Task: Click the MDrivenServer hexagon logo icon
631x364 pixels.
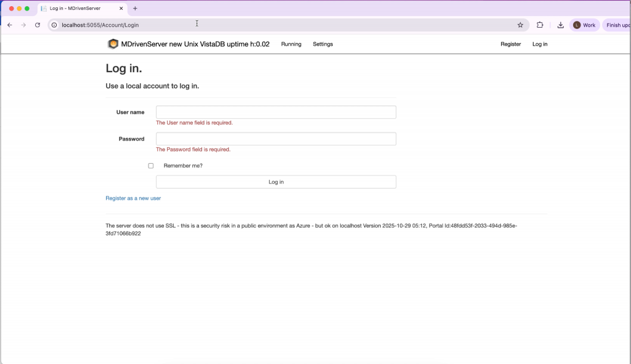Action: [113, 44]
